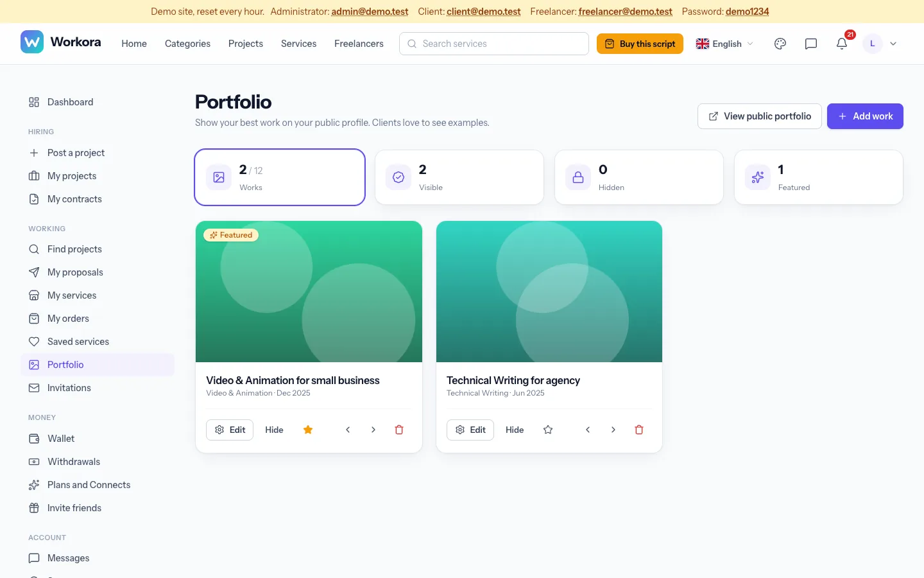This screenshot has width=924, height=578.
Task: Delete the Video & Animation work
Action: (x=399, y=430)
